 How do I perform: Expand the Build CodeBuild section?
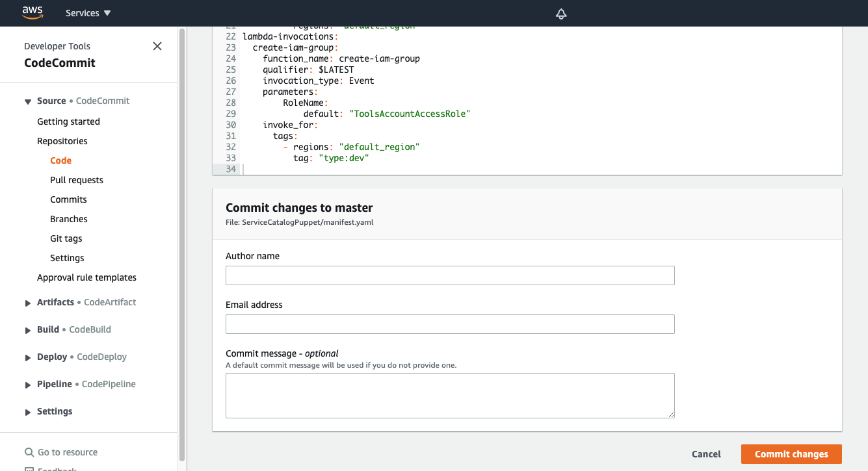tap(28, 330)
